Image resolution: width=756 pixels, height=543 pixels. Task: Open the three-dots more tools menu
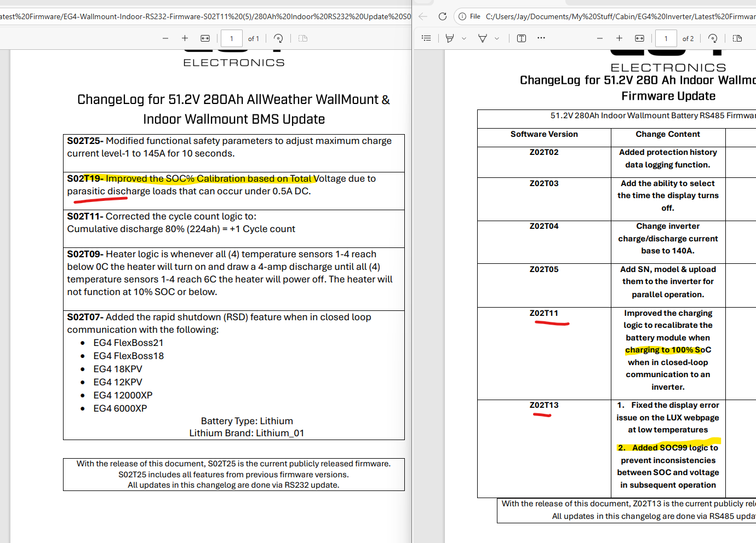[x=541, y=38]
